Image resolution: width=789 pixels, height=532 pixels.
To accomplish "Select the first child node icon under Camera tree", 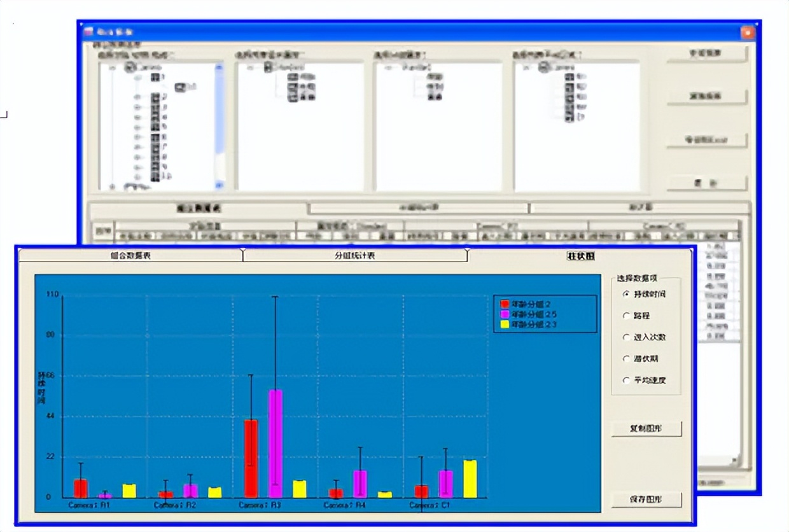I will click(x=154, y=78).
